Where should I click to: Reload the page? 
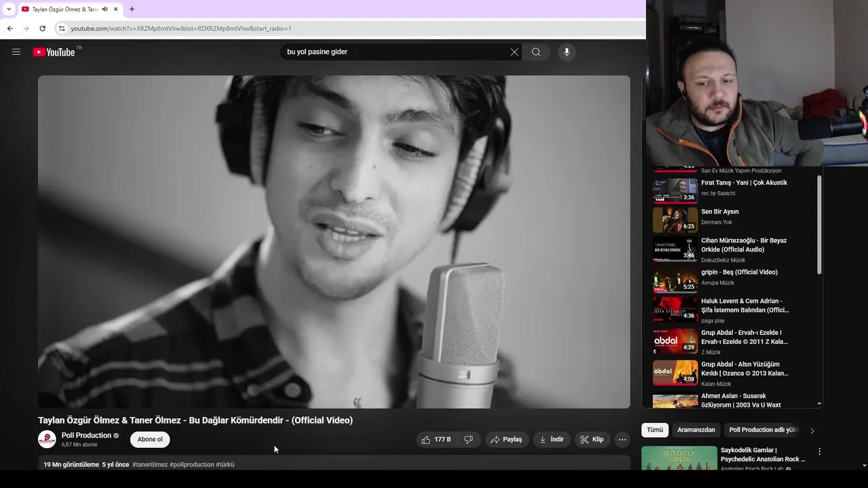click(42, 28)
